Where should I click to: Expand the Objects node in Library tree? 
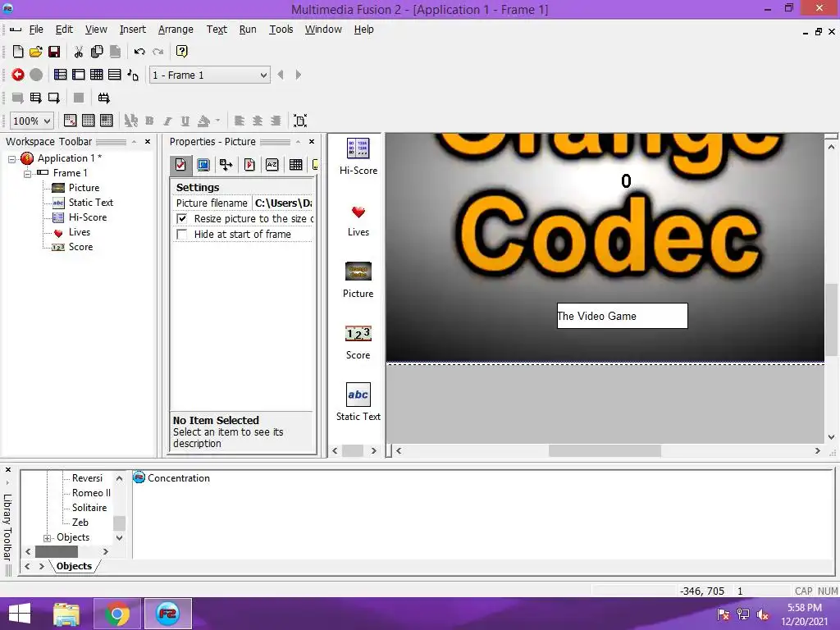point(47,538)
